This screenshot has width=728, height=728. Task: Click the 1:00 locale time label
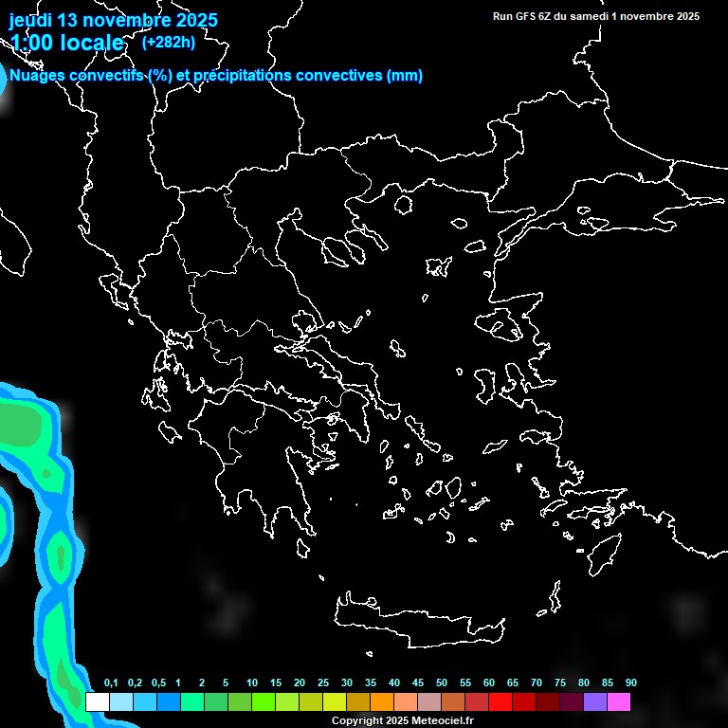67,43
